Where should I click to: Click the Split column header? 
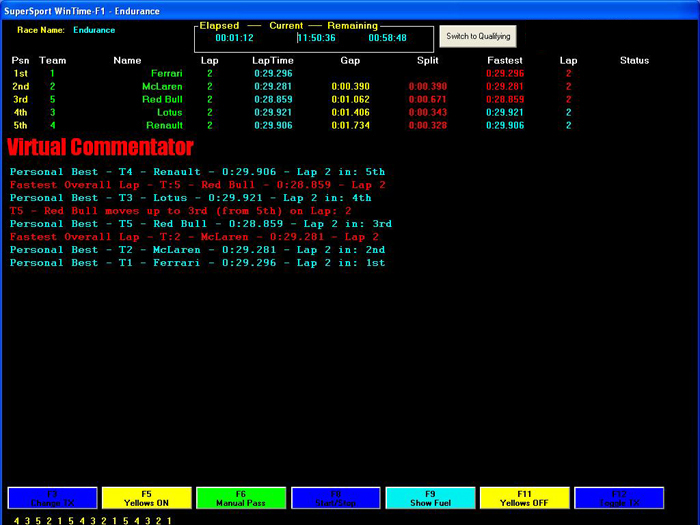(x=427, y=60)
